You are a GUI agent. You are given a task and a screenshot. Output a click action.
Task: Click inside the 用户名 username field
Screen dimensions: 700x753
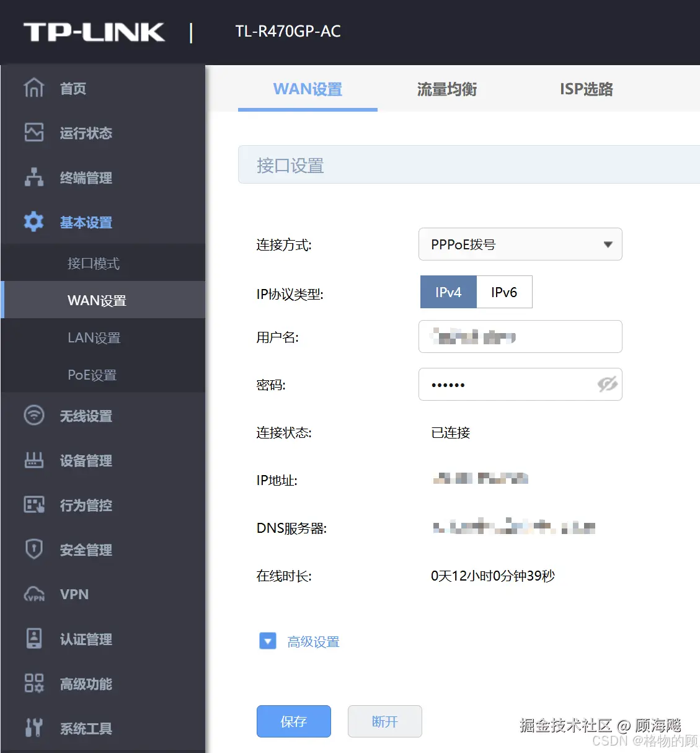[x=520, y=337]
